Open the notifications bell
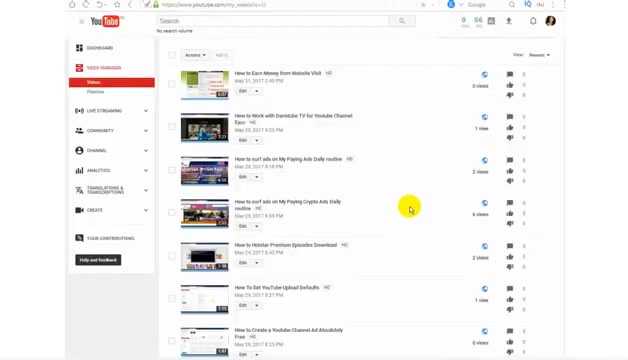628x360 pixels. (533, 21)
